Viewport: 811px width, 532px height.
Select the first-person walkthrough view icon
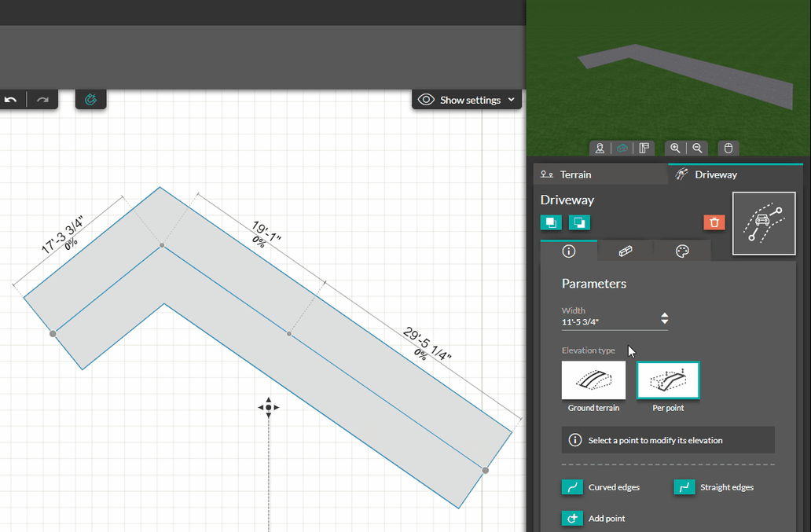tap(600, 148)
